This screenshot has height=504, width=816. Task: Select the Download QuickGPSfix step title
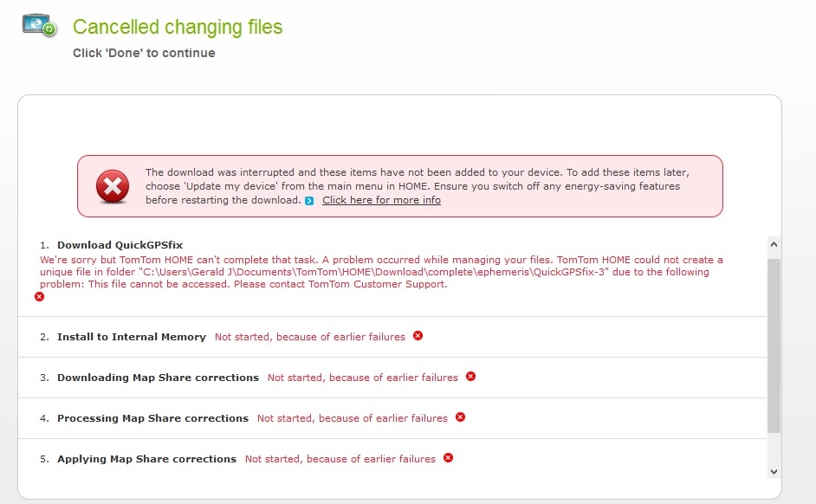click(x=120, y=245)
